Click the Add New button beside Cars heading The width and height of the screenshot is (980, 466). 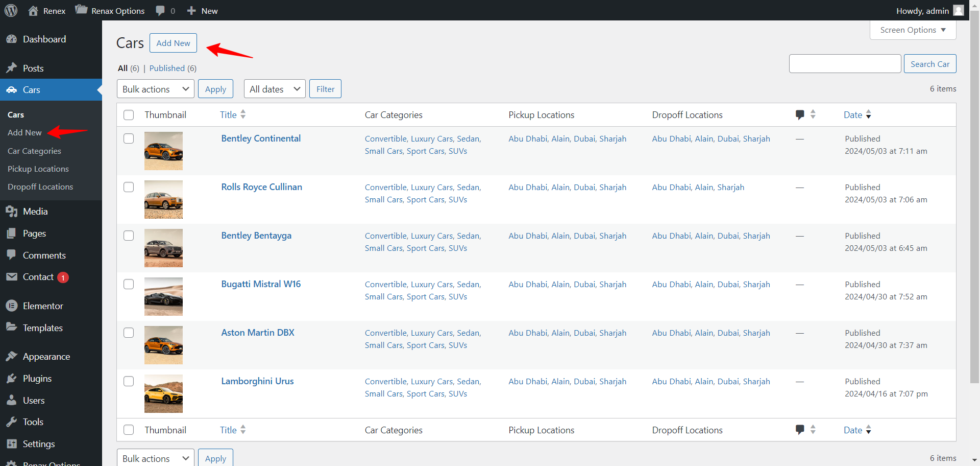point(173,43)
